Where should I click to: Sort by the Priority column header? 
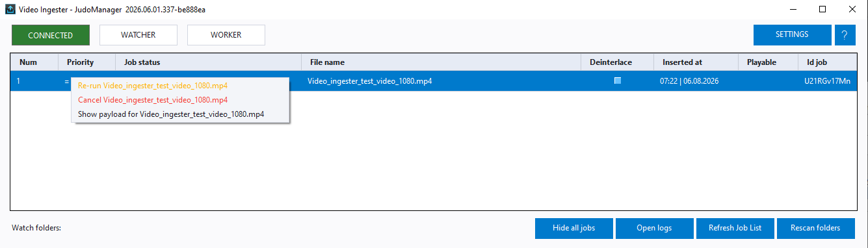pyautogui.click(x=87, y=62)
